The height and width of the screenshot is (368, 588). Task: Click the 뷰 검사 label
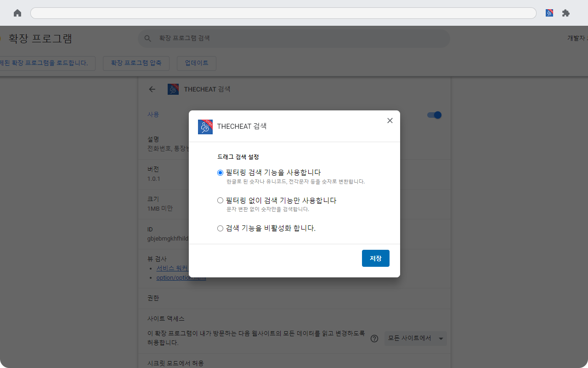(157, 259)
